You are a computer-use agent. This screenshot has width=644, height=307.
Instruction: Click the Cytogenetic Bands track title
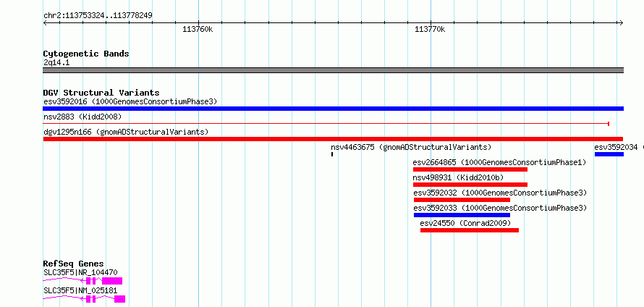pos(86,54)
